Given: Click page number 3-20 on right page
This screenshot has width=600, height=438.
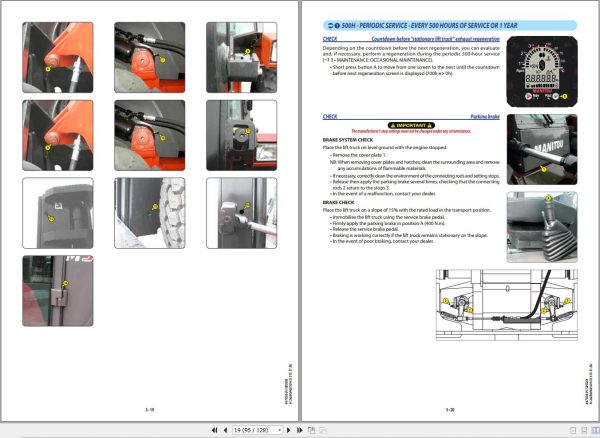Looking at the screenshot, I should [x=450, y=410].
